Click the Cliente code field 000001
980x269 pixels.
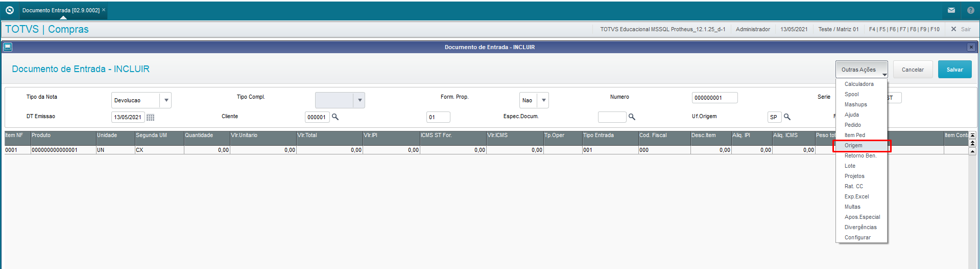pyautogui.click(x=317, y=117)
